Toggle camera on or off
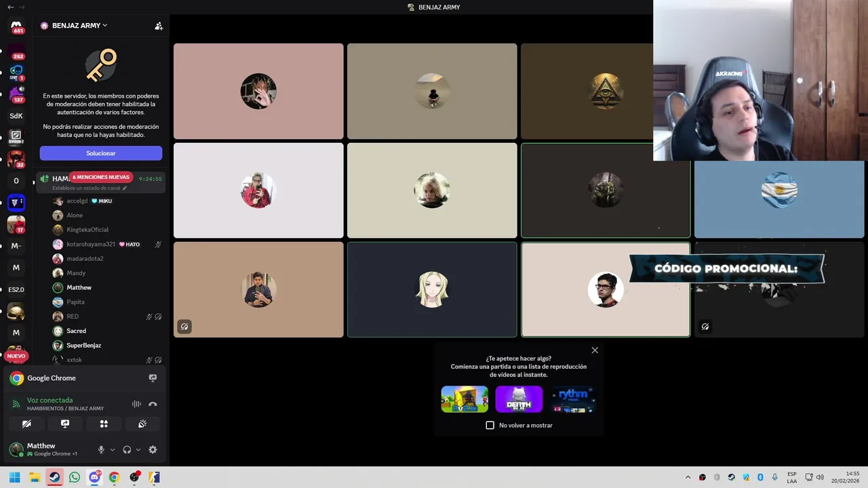 click(x=26, y=424)
